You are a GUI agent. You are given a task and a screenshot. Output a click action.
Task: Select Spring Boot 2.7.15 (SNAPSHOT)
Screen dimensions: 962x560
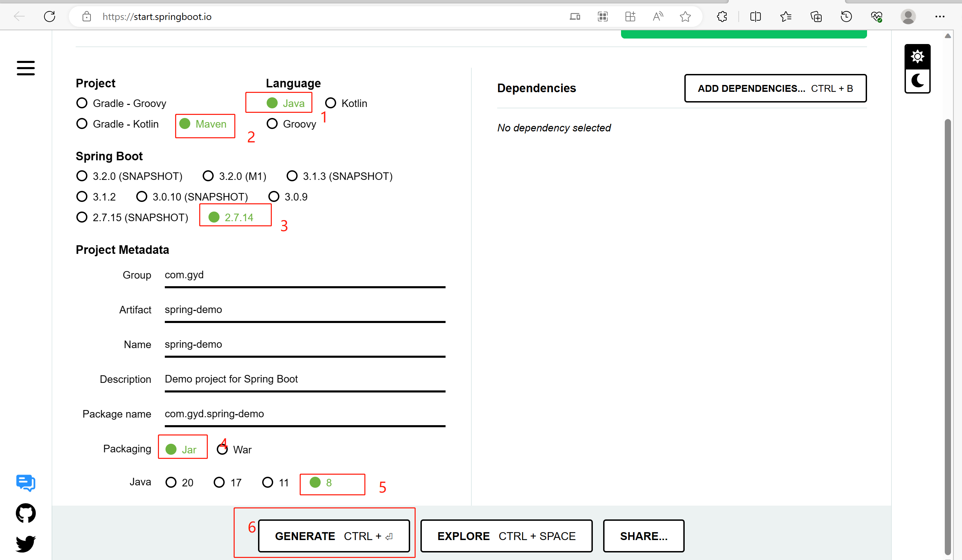tap(132, 217)
